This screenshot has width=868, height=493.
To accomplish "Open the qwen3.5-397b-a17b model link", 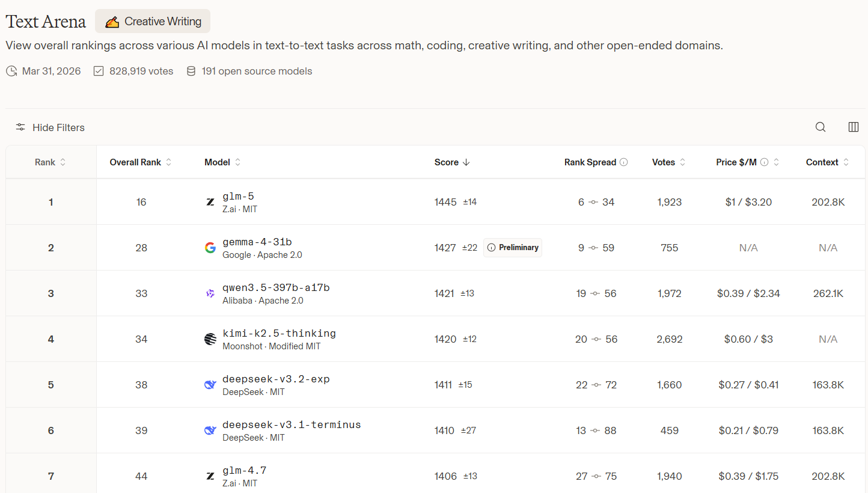I will (276, 288).
